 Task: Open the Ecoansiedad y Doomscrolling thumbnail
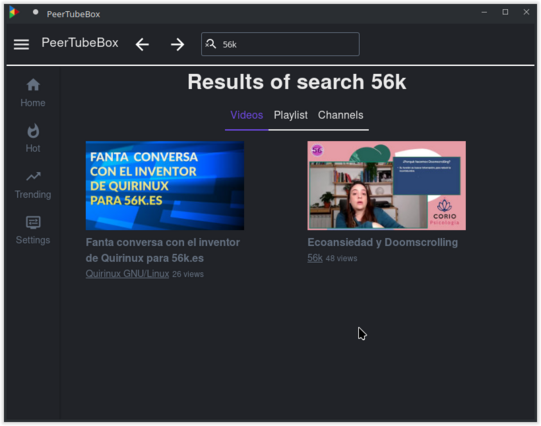coord(386,186)
